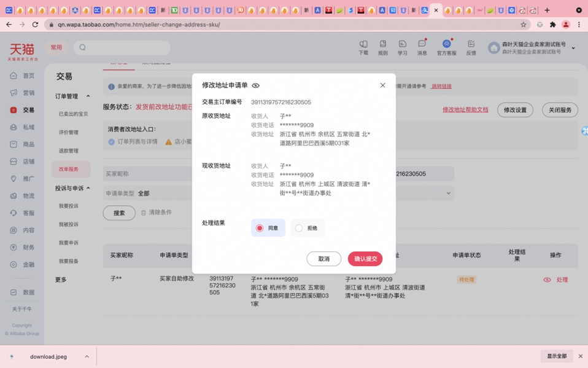Open 我要申诉 menu item
588x368 pixels.
point(68,243)
